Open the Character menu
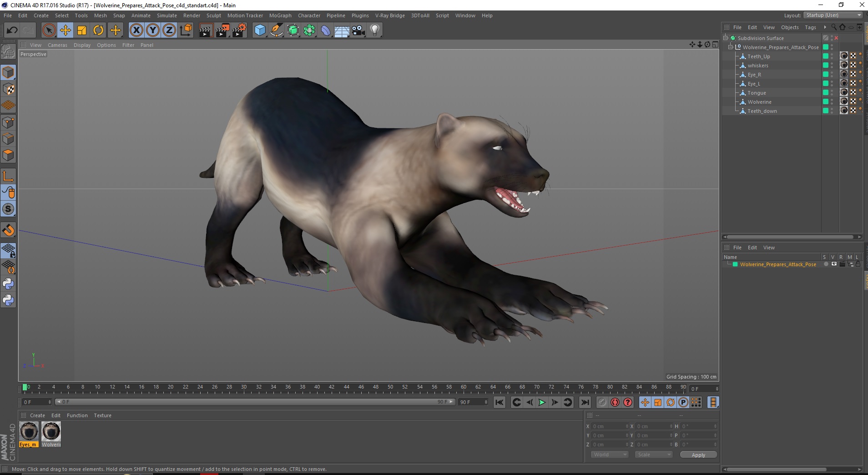868x475 pixels. [309, 15]
